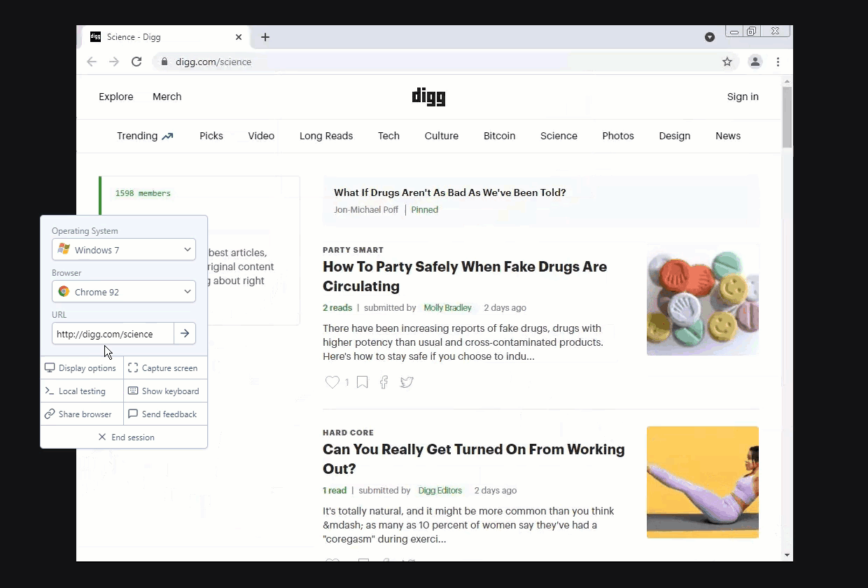The height and width of the screenshot is (588, 868).
Task: Open the pills article thumbnail
Action: coord(703,300)
